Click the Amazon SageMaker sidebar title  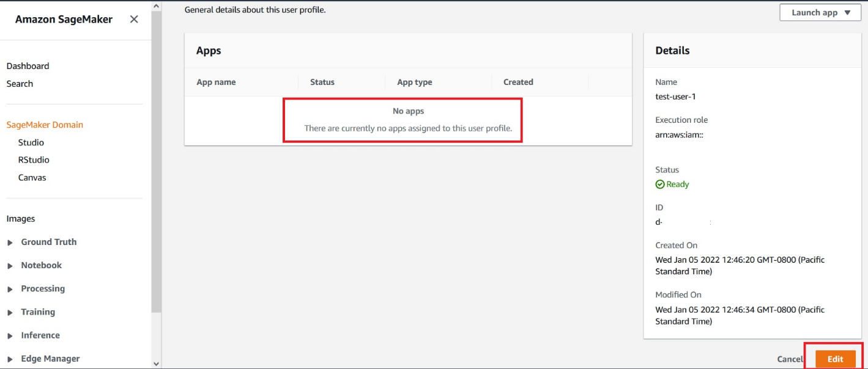(64, 20)
